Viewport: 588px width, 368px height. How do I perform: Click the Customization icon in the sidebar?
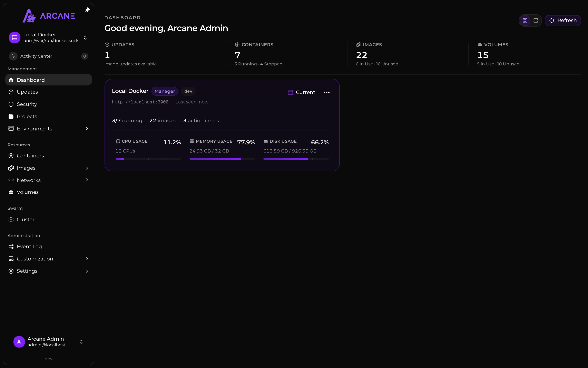tap(11, 259)
